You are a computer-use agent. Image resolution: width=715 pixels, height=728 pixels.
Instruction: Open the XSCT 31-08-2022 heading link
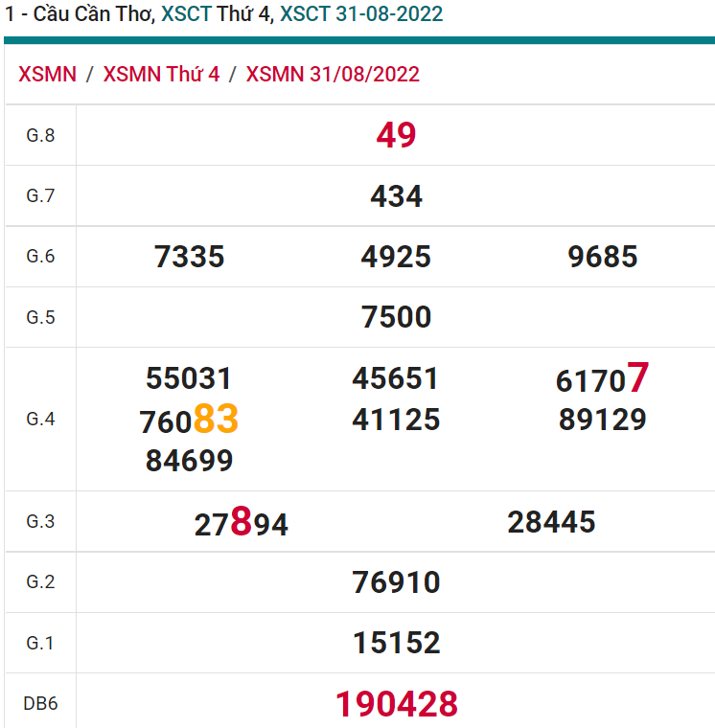[x=360, y=14]
